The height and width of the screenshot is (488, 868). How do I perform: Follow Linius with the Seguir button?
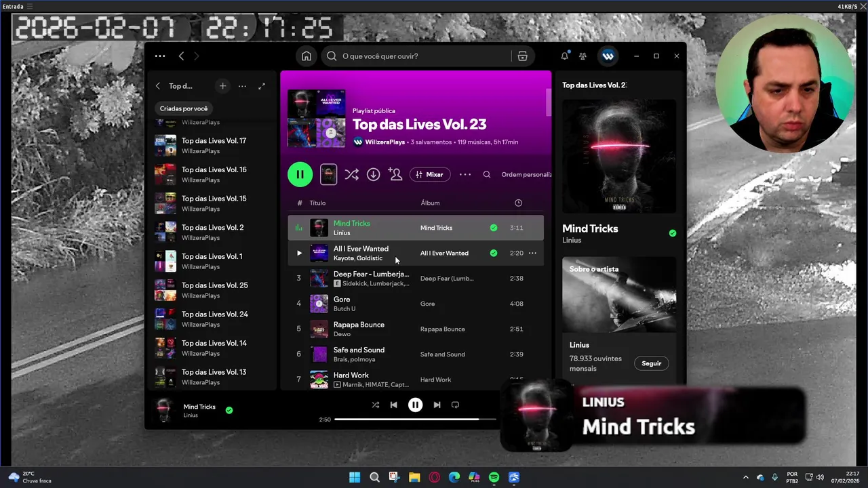click(651, 363)
